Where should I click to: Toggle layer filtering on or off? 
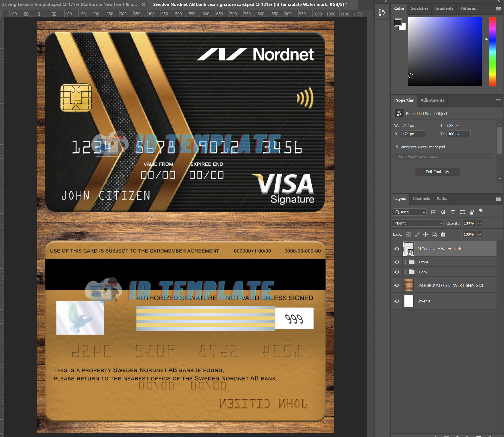click(481, 212)
